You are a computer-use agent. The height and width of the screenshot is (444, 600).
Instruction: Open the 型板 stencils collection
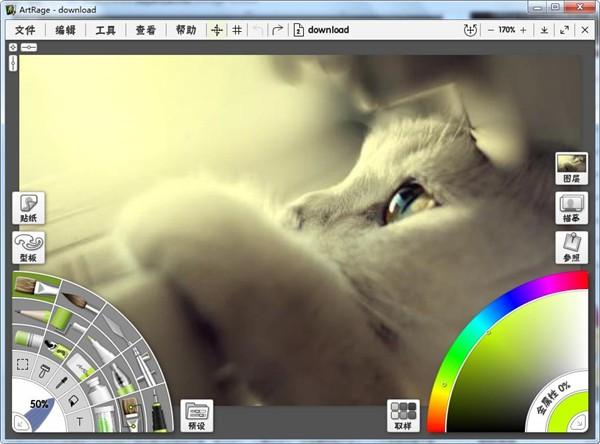[28, 248]
